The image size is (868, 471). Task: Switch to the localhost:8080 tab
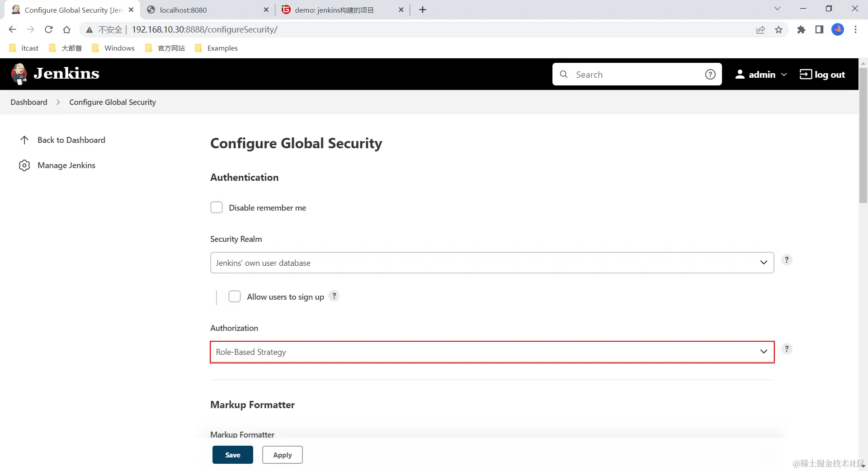(x=208, y=10)
